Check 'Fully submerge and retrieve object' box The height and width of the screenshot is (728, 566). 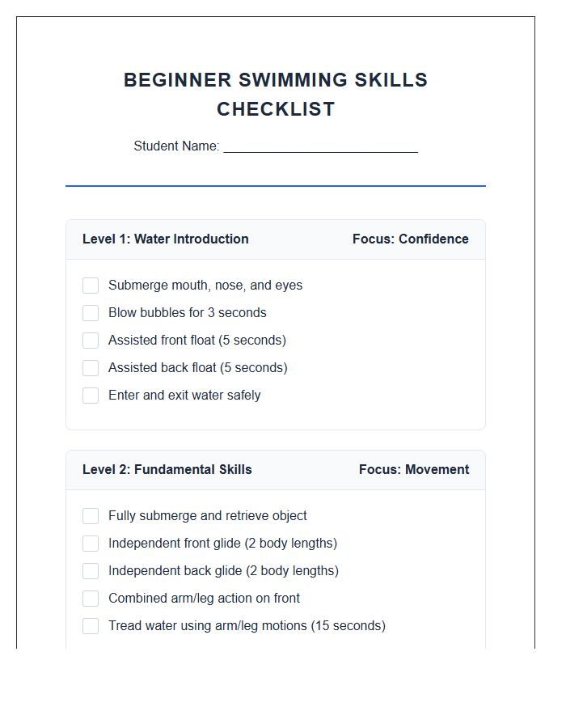pos(91,516)
